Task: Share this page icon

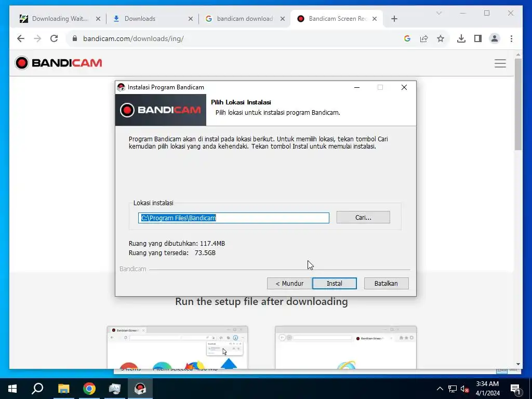Action: [424, 38]
